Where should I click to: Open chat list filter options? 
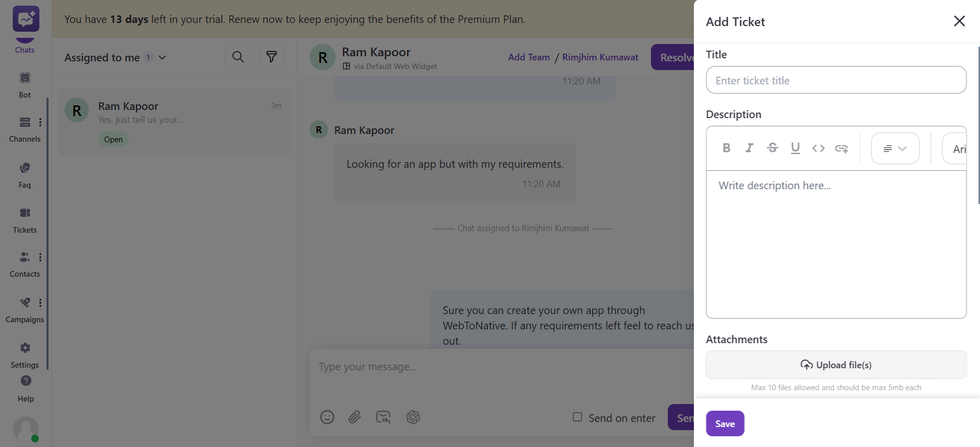(271, 57)
